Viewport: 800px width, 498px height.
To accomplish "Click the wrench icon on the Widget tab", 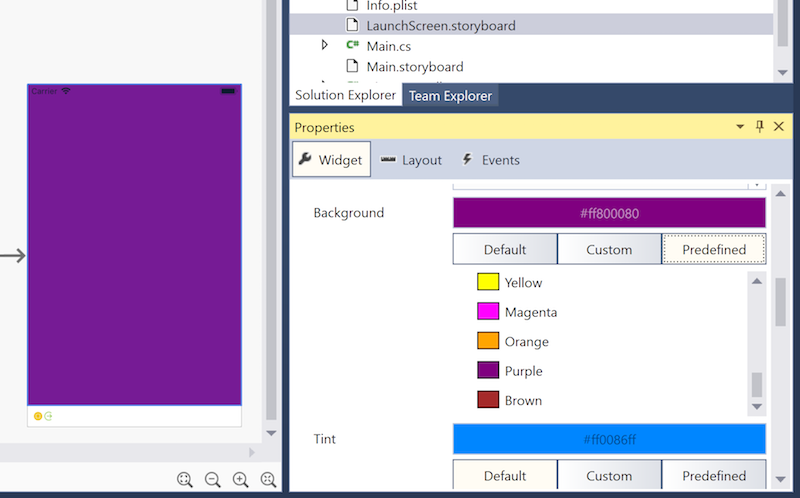I will 305,159.
